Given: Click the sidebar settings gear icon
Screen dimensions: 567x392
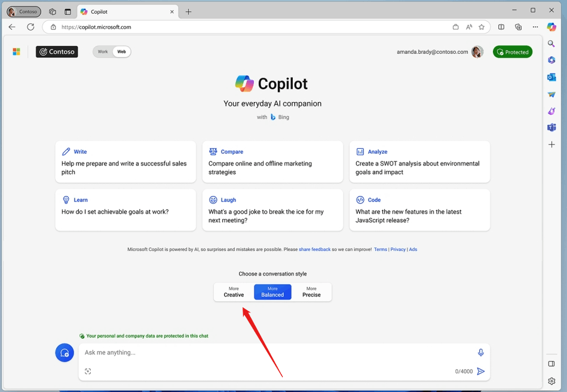Looking at the screenshot, I should pyautogui.click(x=551, y=381).
